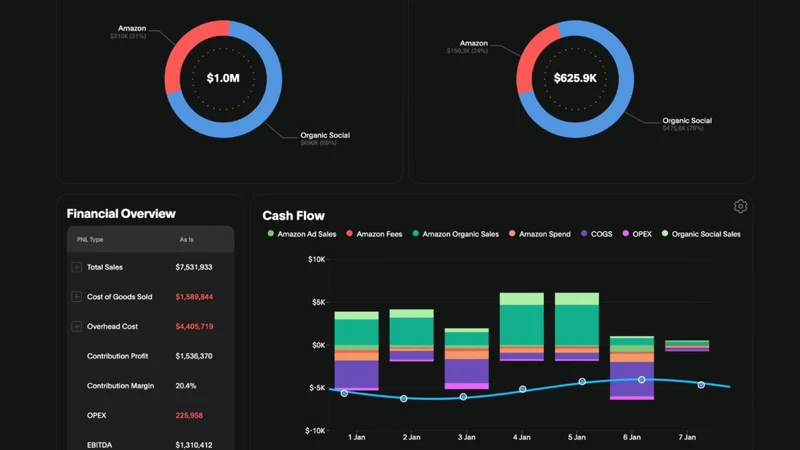Image resolution: width=800 pixels, height=450 pixels.
Task: Toggle Amazon Spend legend item
Action: point(539,234)
